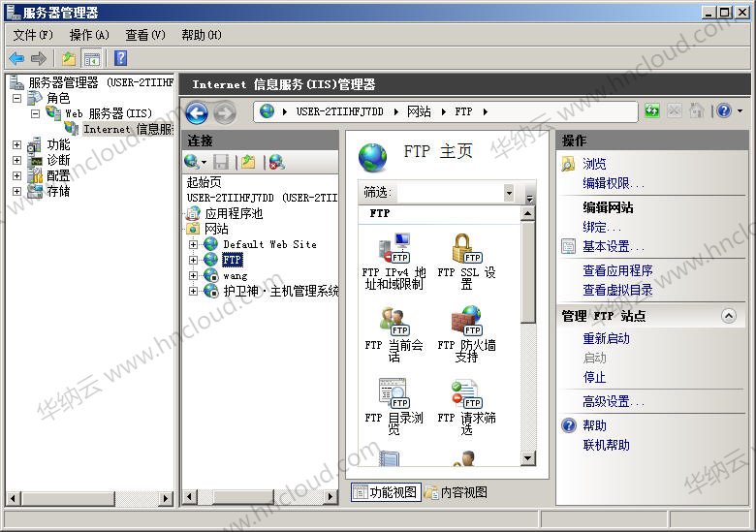Open the 查看(V) menu
Image resolution: width=756 pixels, height=532 pixels.
point(145,35)
